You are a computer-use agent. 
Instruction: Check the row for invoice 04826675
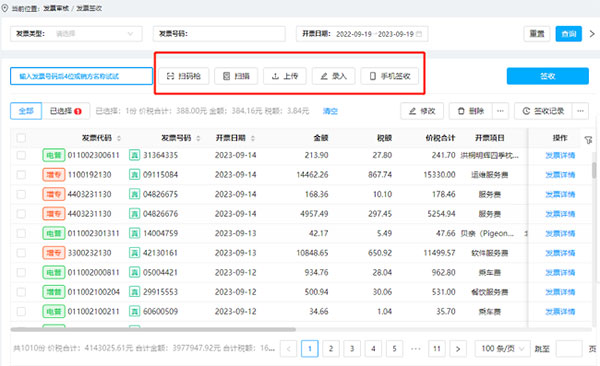[21, 194]
